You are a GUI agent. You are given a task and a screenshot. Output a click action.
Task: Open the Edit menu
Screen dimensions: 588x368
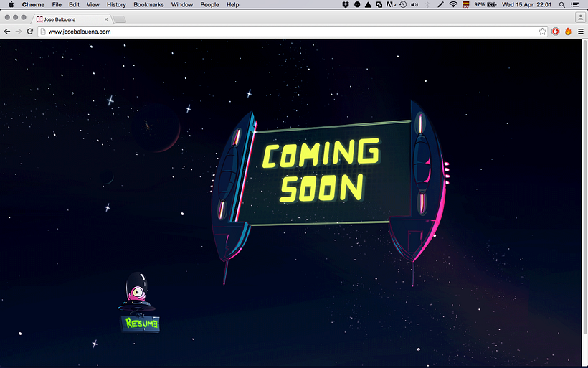point(74,4)
